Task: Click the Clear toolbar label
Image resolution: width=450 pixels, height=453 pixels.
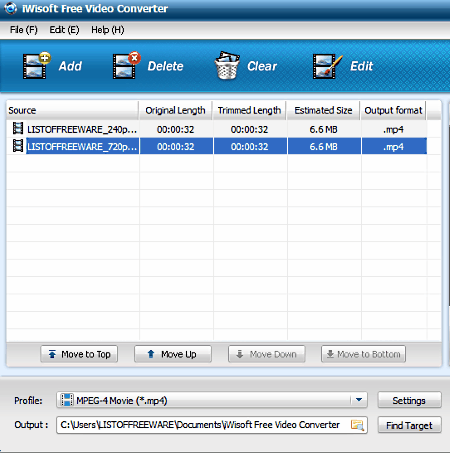Action: (262, 66)
